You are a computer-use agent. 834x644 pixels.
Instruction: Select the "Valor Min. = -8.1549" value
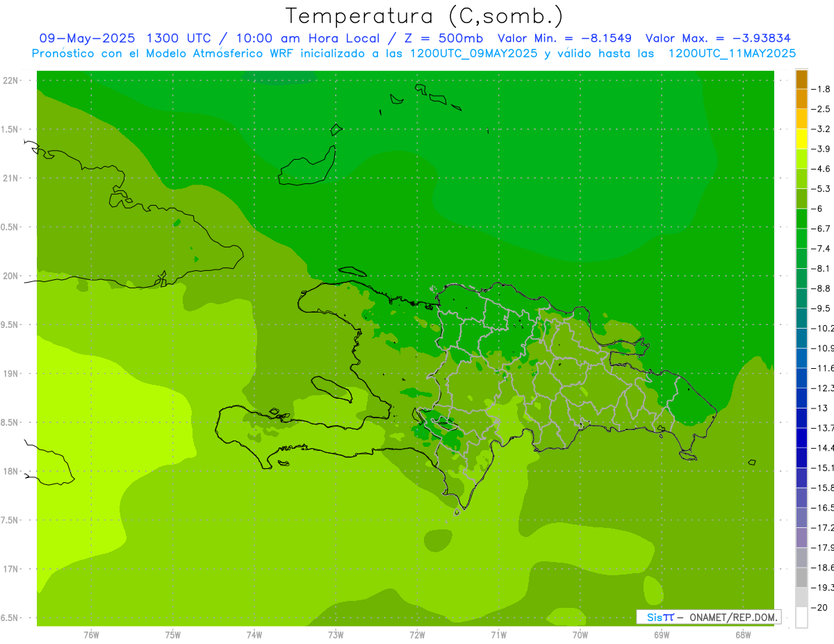pyautogui.click(x=564, y=38)
